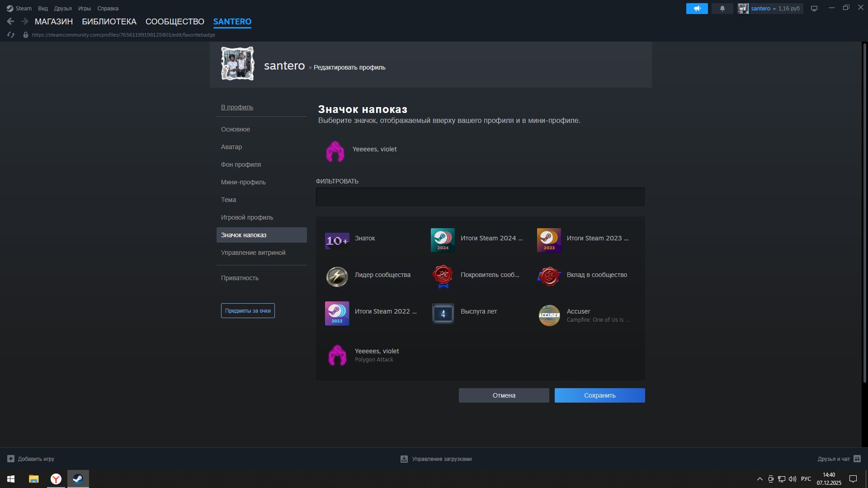Click the Remote Play display icon
The width and height of the screenshot is (868, 488).
(814, 8)
